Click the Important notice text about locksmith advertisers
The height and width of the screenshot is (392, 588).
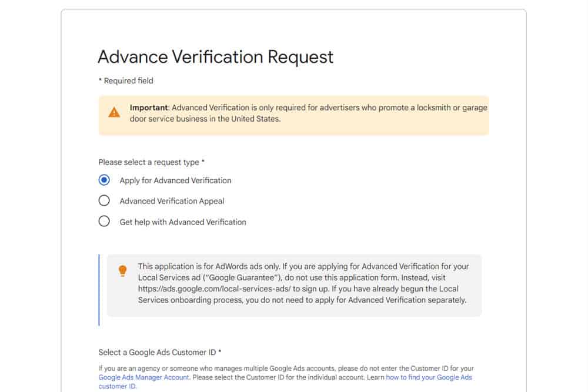[x=309, y=113]
